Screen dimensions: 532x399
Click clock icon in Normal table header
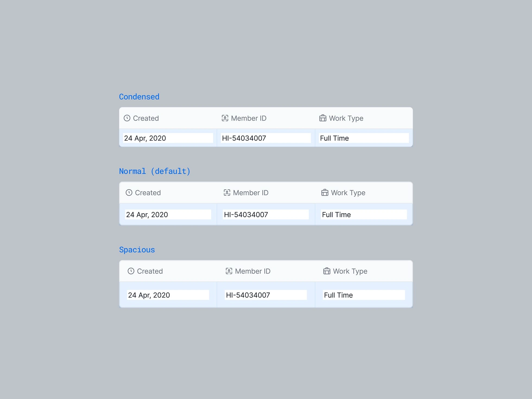point(129,192)
